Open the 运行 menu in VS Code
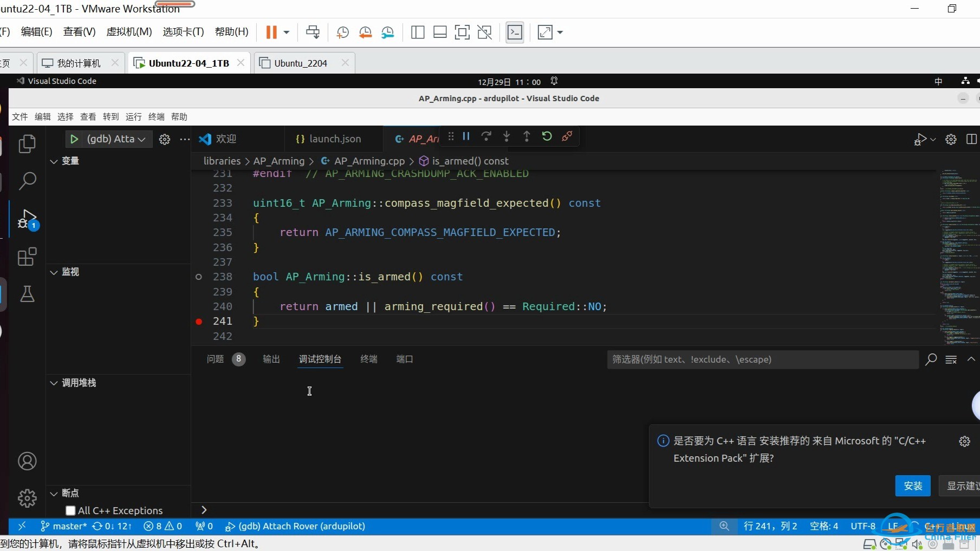Screen dimensions: 980x551 pos(134,117)
